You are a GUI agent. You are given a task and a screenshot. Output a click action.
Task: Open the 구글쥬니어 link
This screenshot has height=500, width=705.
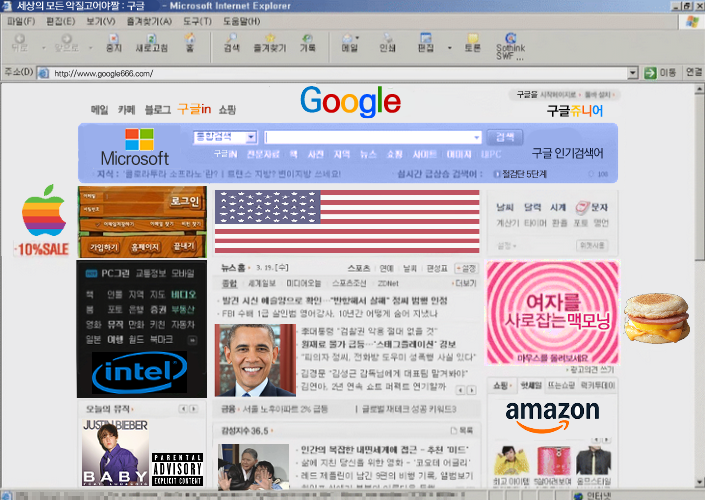coord(575,111)
